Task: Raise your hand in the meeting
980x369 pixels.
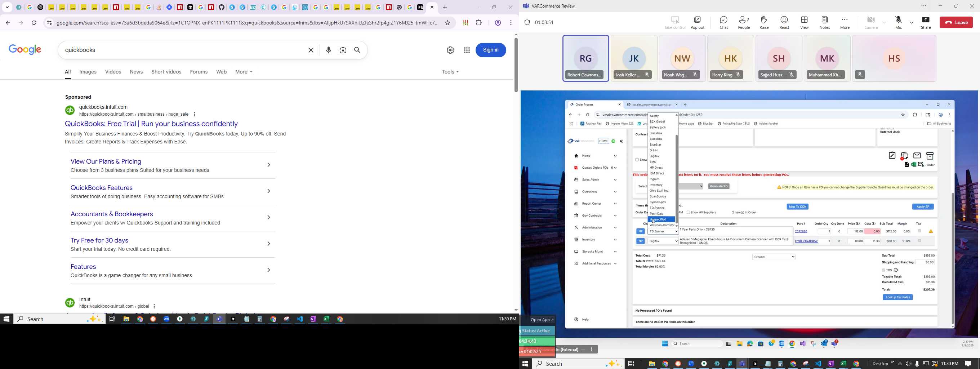Action: pyautogui.click(x=764, y=22)
